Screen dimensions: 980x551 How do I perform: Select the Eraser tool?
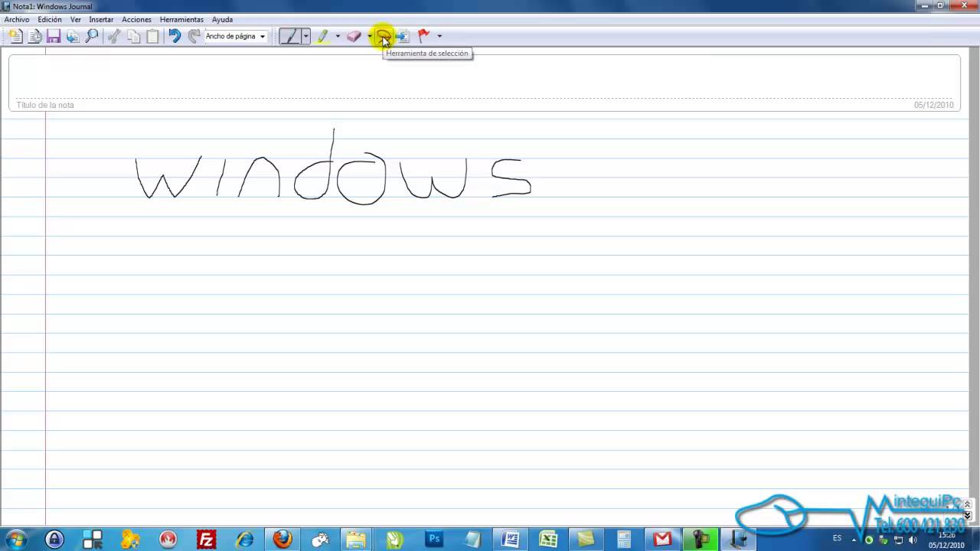354,36
